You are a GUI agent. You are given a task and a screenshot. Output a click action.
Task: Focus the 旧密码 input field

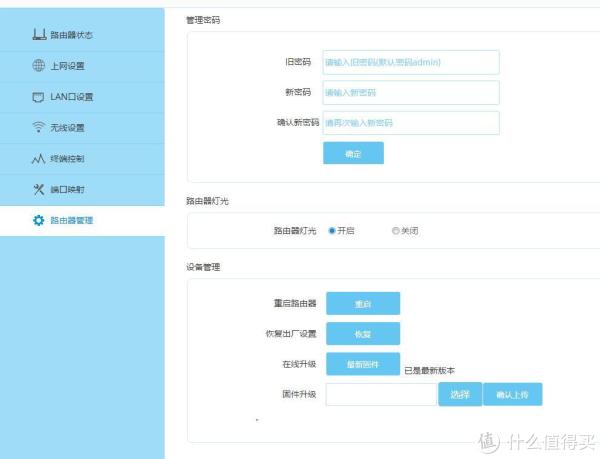tap(410, 62)
